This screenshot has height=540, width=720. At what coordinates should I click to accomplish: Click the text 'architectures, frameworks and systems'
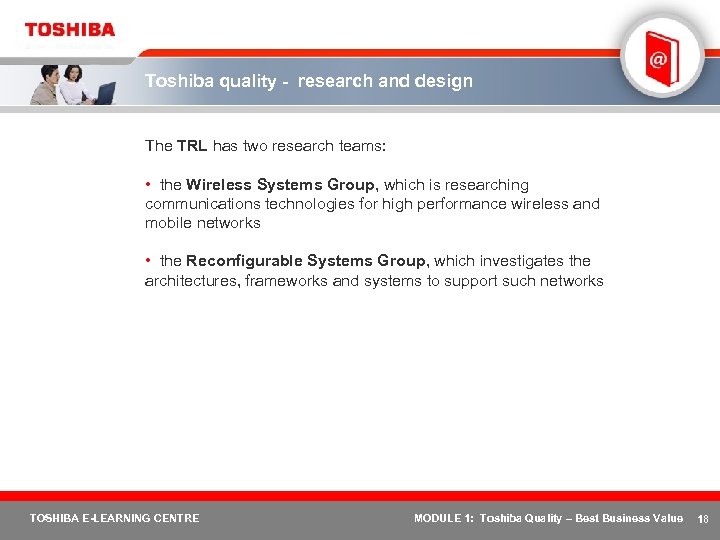pyautogui.click(x=283, y=281)
